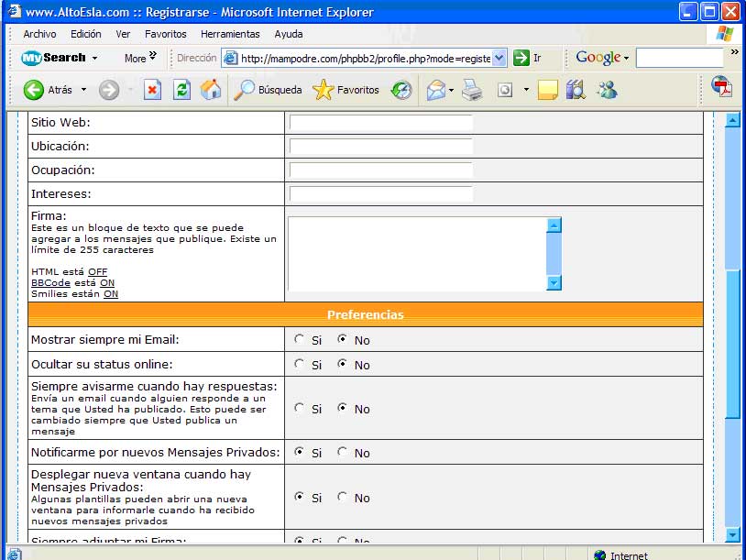The width and height of the screenshot is (746, 560).
Task: Click the Stop loading icon
Action: (153, 90)
